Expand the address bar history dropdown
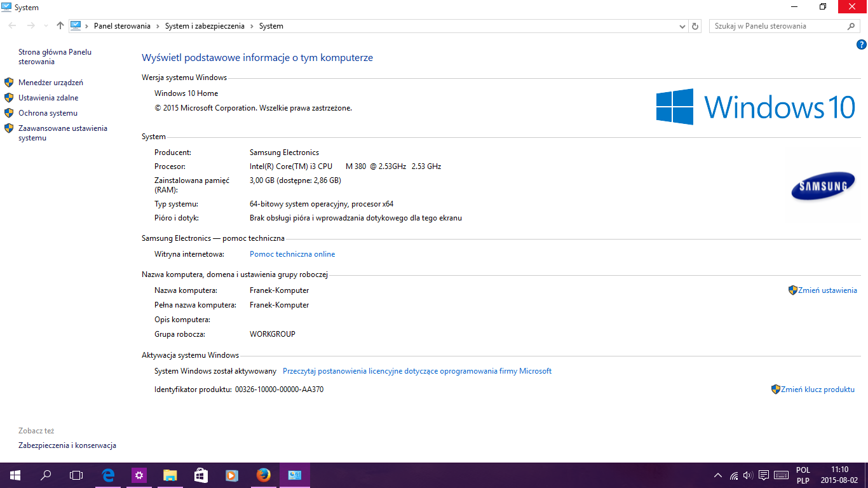Image resolution: width=868 pixels, height=488 pixels. [682, 26]
